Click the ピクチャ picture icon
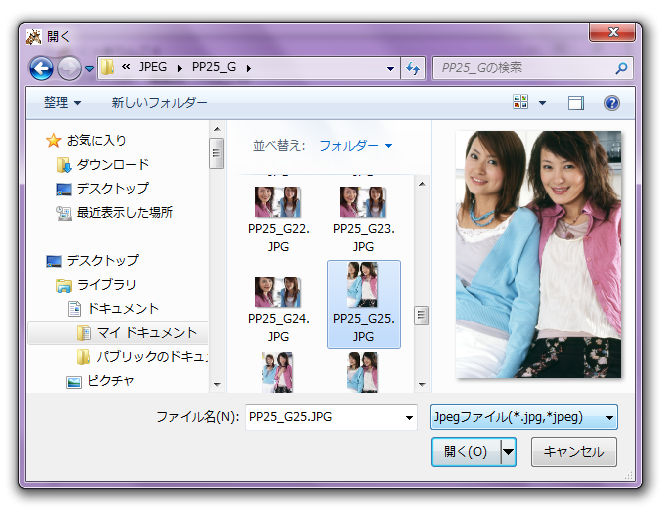This screenshot has width=670, height=520. pyautogui.click(x=74, y=381)
